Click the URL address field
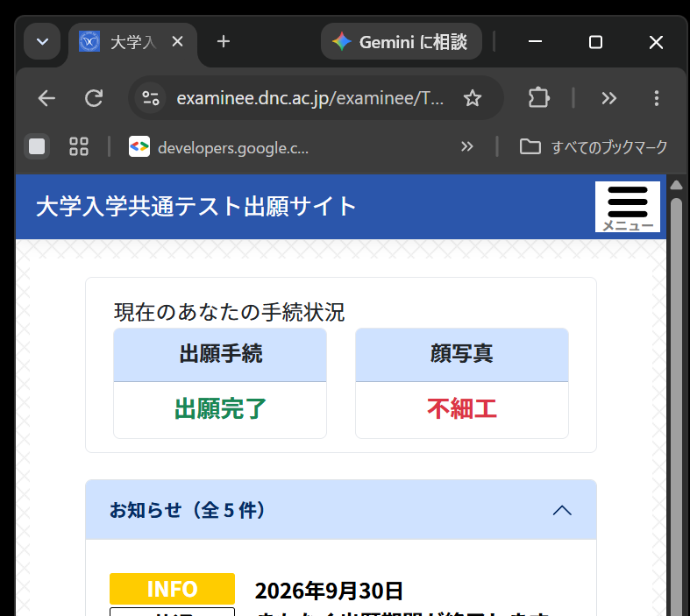Viewport: 690px width, 616px height. pyautogui.click(x=309, y=98)
